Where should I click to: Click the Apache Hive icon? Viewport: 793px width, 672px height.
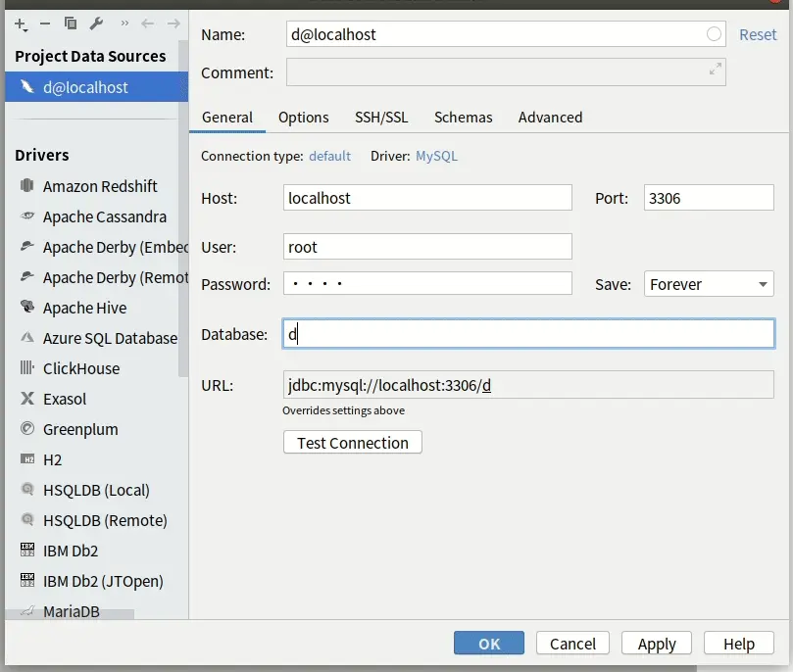coord(27,307)
